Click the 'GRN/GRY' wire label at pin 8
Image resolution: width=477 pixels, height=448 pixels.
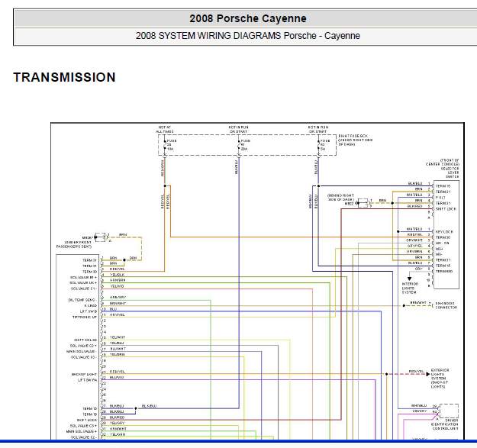pyautogui.click(x=118, y=297)
